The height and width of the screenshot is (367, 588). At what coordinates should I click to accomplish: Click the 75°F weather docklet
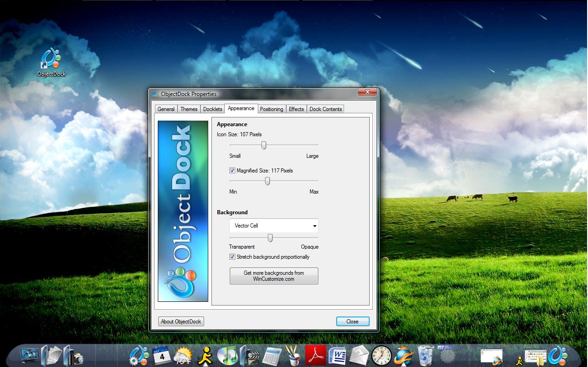pyautogui.click(x=183, y=356)
